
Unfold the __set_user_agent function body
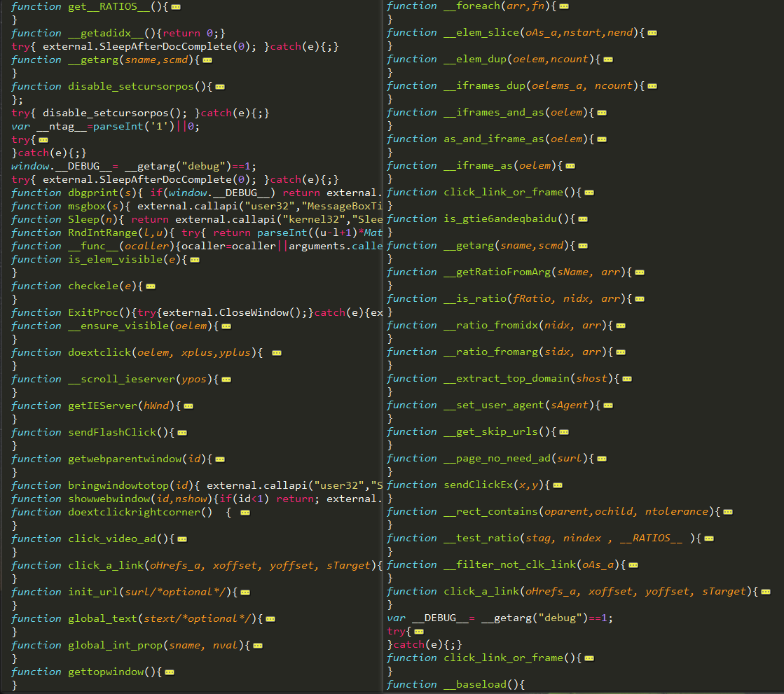pos(608,405)
